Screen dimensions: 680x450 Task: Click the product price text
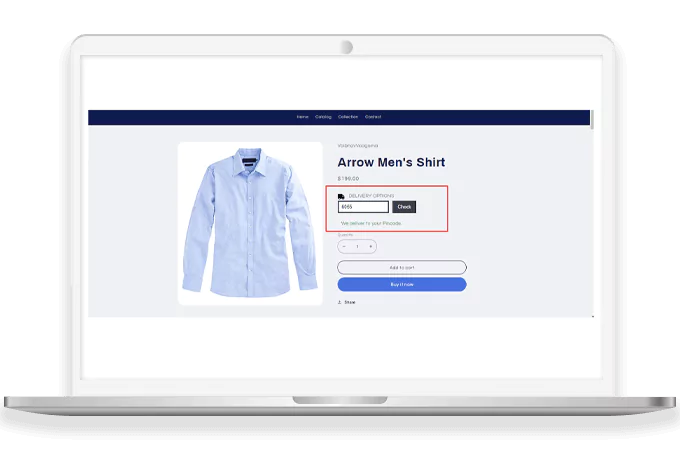tap(348, 179)
